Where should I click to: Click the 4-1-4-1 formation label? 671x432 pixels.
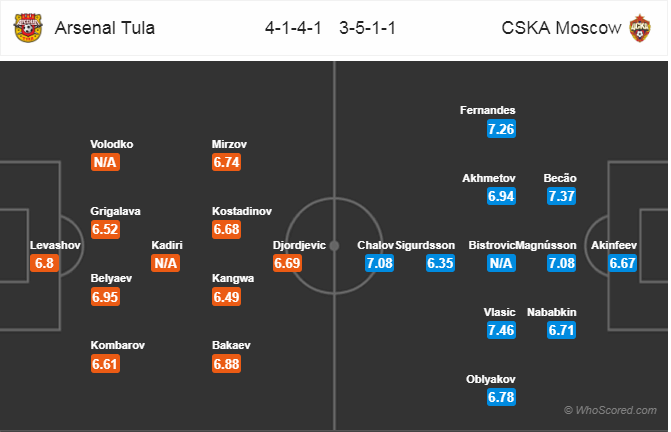(293, 27)
